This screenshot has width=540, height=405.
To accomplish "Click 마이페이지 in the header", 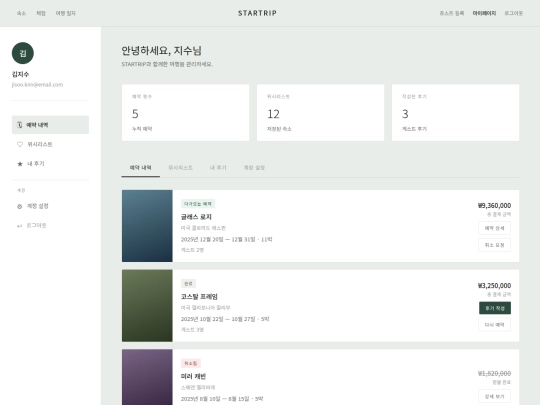I will click(484, 13).
